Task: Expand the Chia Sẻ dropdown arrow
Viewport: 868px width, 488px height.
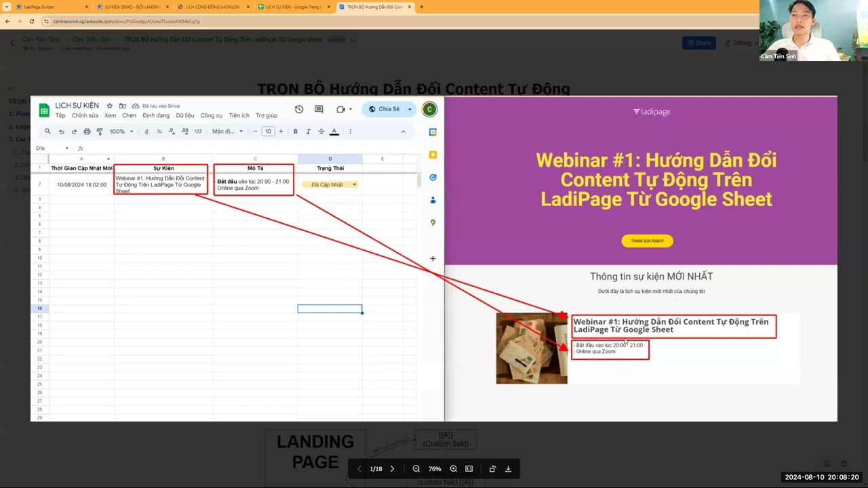Action: coord(410,109)
